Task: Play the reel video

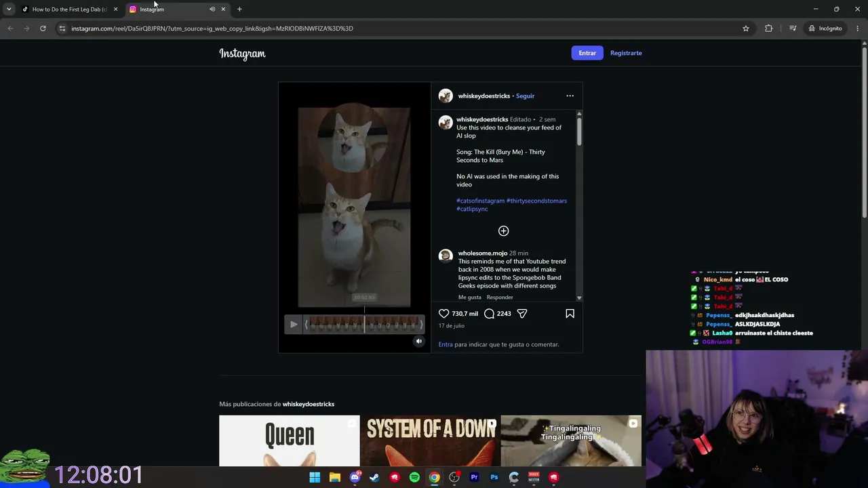Action: pyautogui.click(x=294, y=325)
